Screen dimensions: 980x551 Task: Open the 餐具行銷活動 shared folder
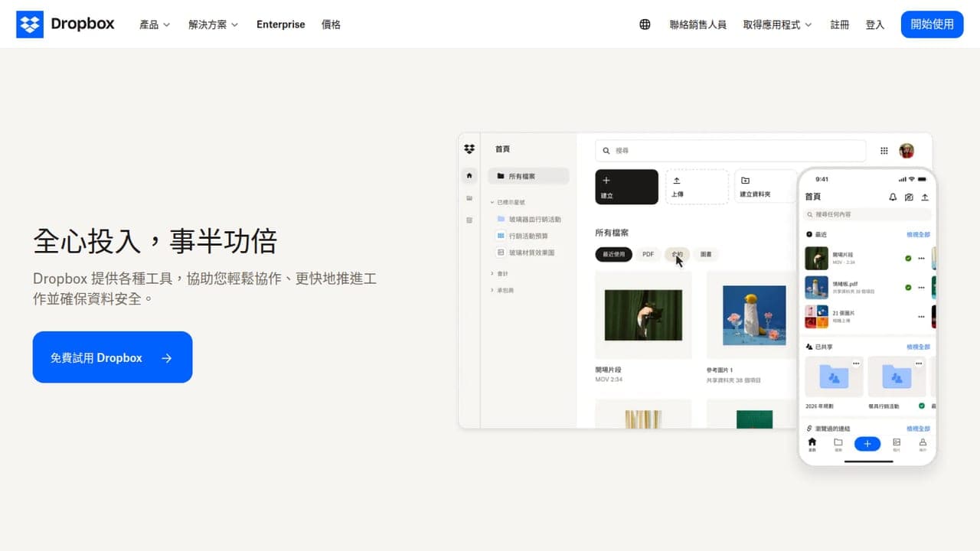(897, 377)
